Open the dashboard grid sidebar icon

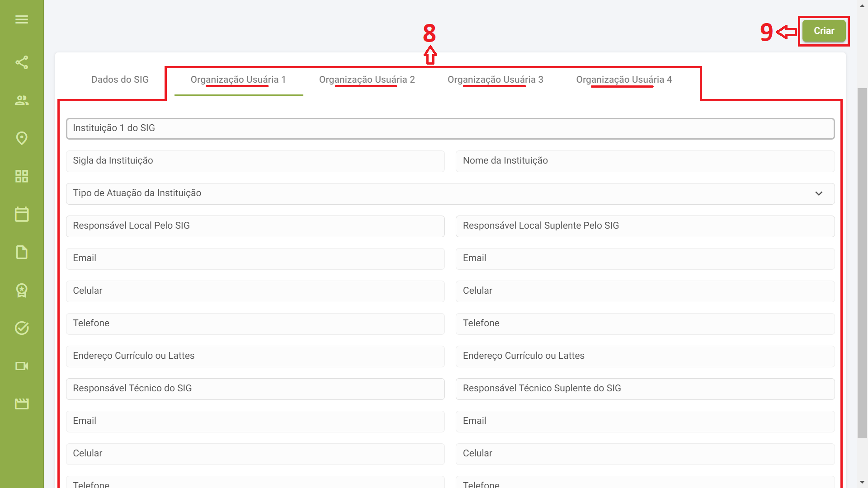click(22, 176)
